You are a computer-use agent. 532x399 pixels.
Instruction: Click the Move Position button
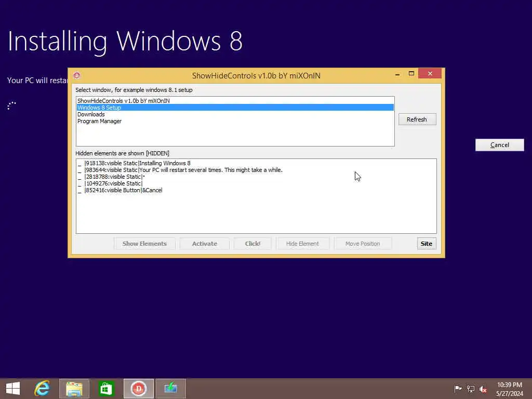(x=362, y=244)
